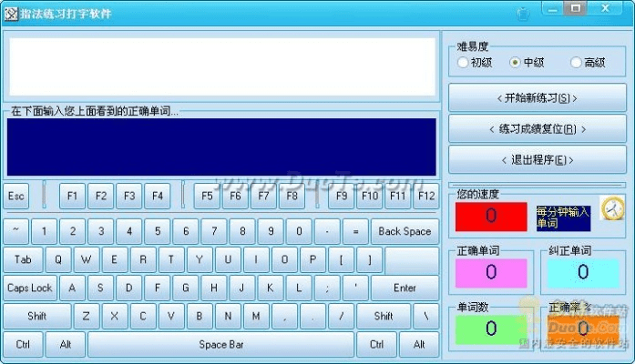Set difficulty to 高级 advanced
The image size is (635, 364).
(576, 63)
